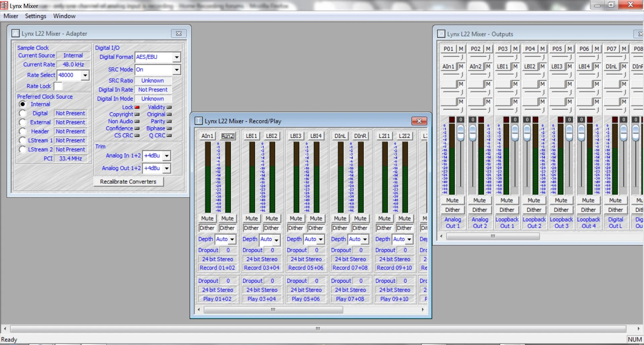The image size is (644, 345).
Task: Click the main window bottom scrollbar right arrow
Action: point(639,329)
